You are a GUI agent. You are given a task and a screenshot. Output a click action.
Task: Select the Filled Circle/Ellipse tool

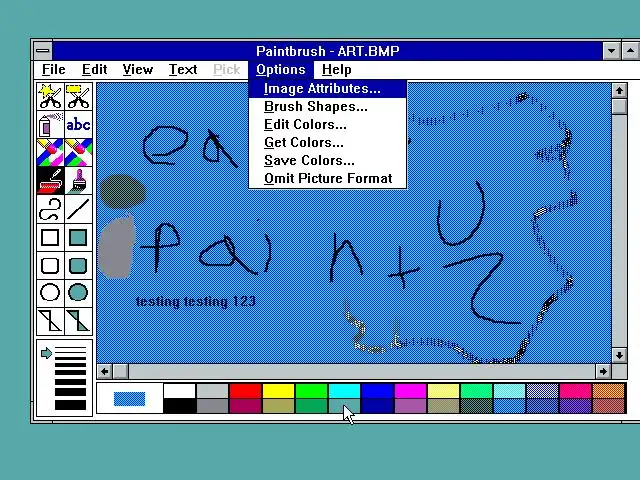78,293
